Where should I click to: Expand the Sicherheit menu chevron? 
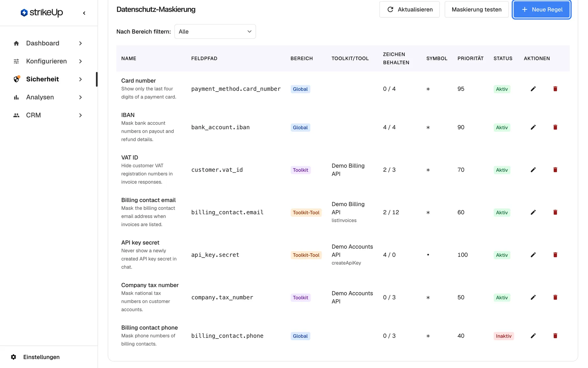click(x=80, y=79)
